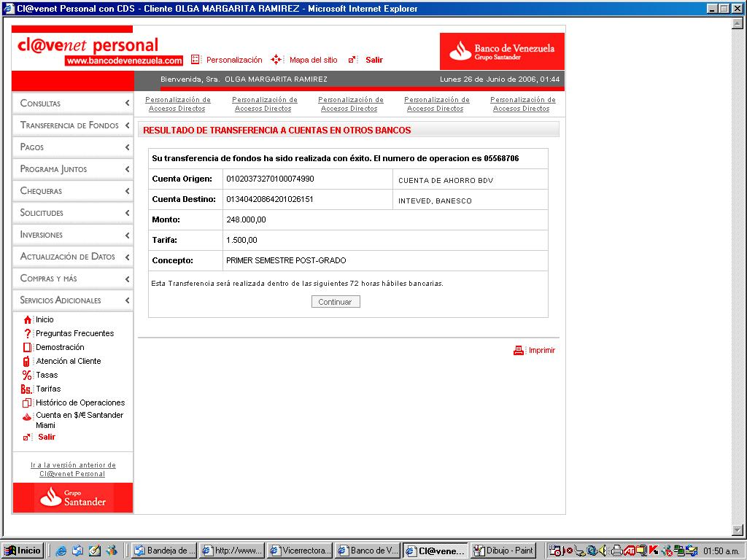The height and width of the screenshot is (560, 747).
Task: Click the Imprimir printer icon
Action: pos(519,351)
